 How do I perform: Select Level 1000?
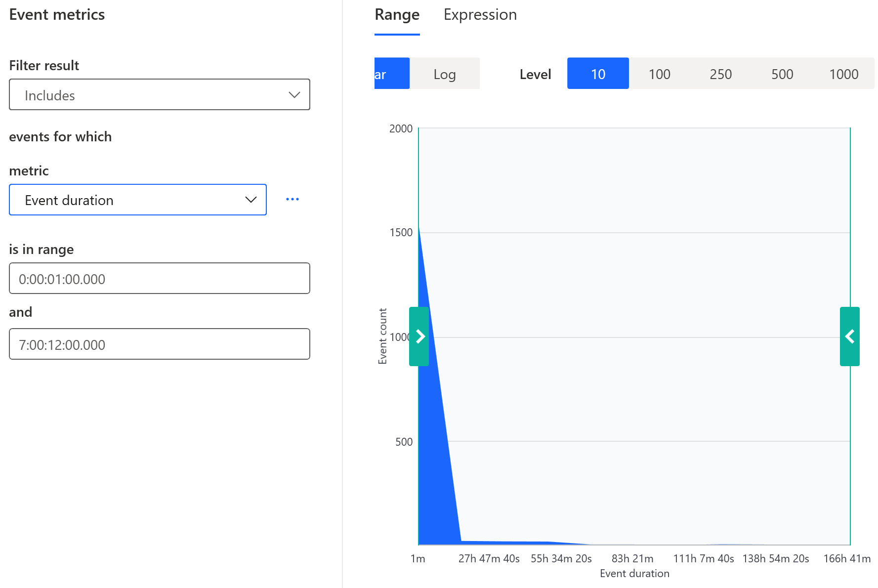pos(844,74)
